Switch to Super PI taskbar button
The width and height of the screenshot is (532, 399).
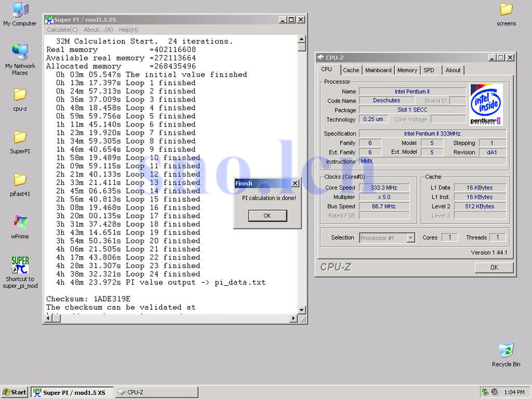[x=72, y=392]
